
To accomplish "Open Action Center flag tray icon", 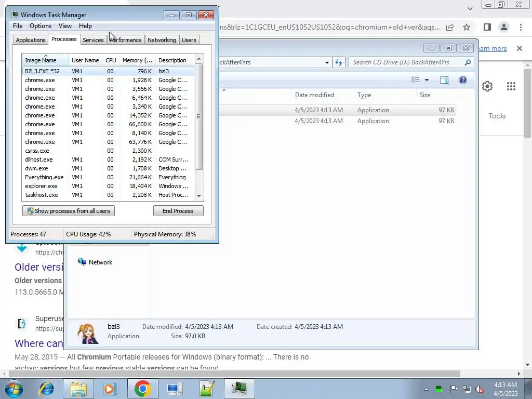I will pos(454,389).
